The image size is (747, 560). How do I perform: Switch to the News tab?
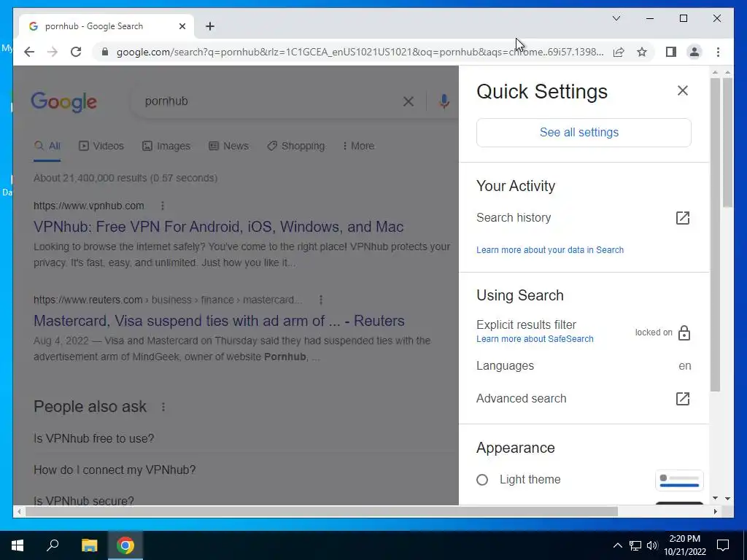point(228,146)
